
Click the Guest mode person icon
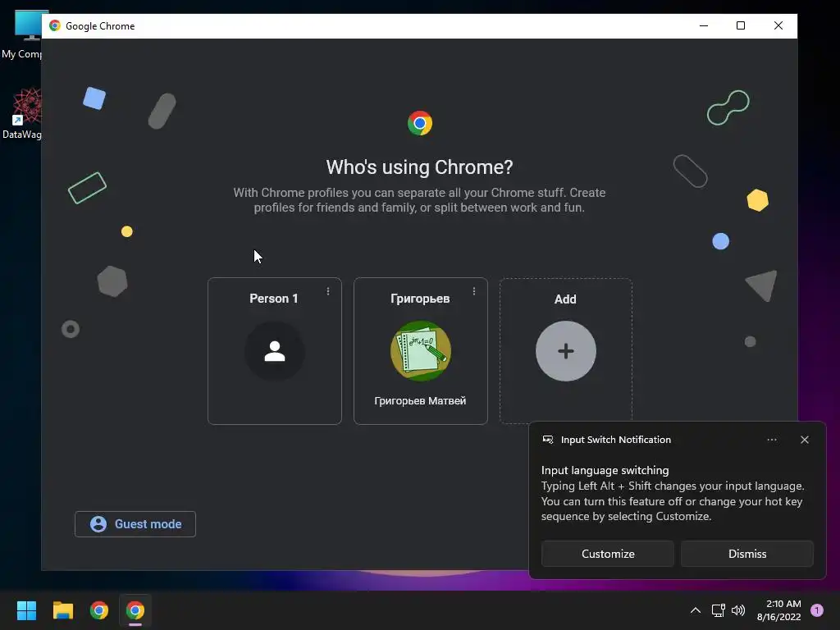pyautogui.click(x=98, y=524)
